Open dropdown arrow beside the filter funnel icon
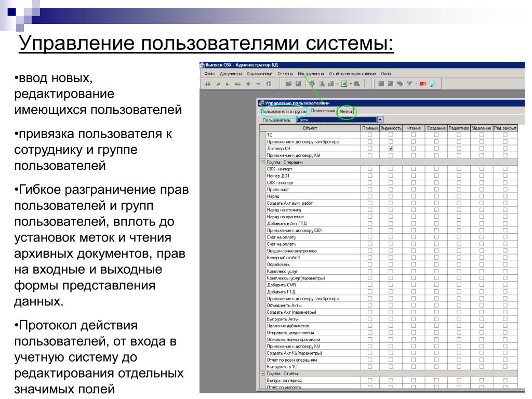532x399 pixels. coord(416,84)
